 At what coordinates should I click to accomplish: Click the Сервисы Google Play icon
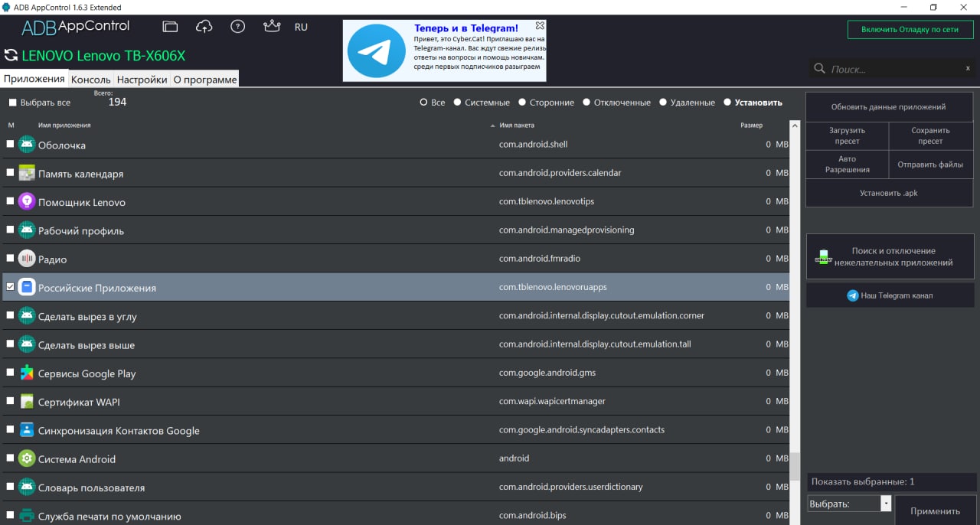click(27, 373)
